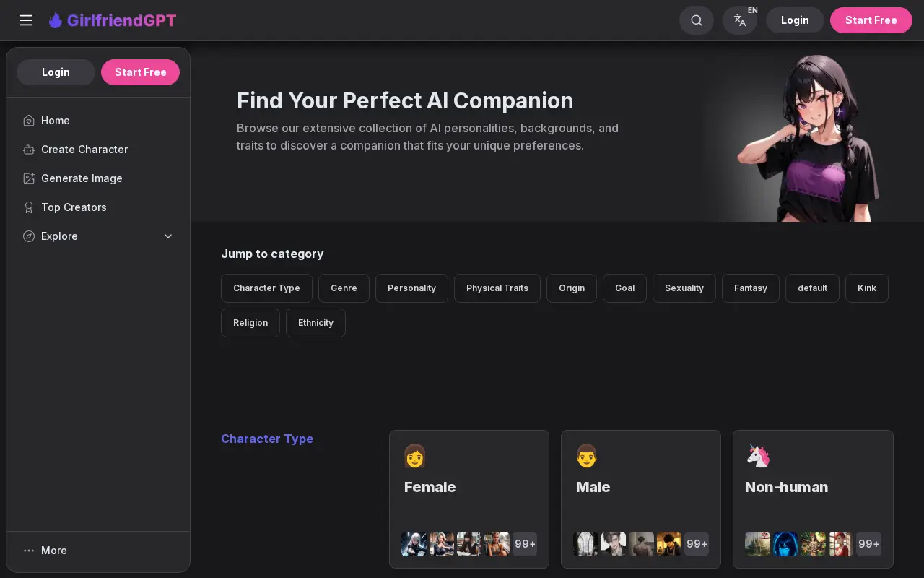Choose the Ethnicity category chip
Image resolution: width=924 pixels, height=578 pixels.
[315, 323]
